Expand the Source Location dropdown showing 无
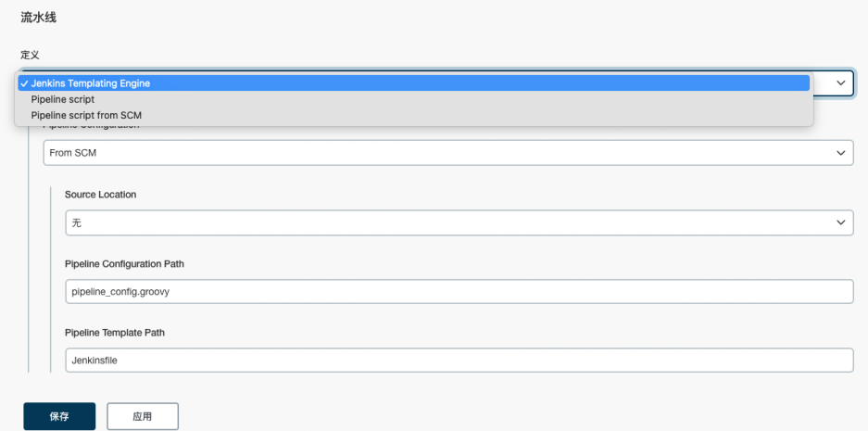Viewport: 868px width, 431px height. tap(459, 222)
